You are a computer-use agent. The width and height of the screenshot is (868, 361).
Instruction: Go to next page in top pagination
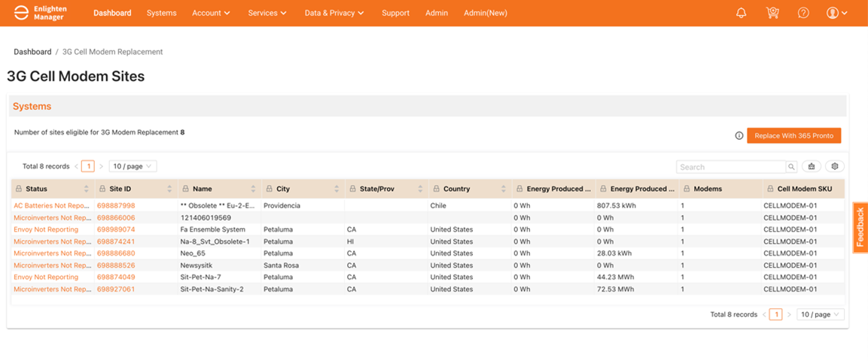point(102,166)
